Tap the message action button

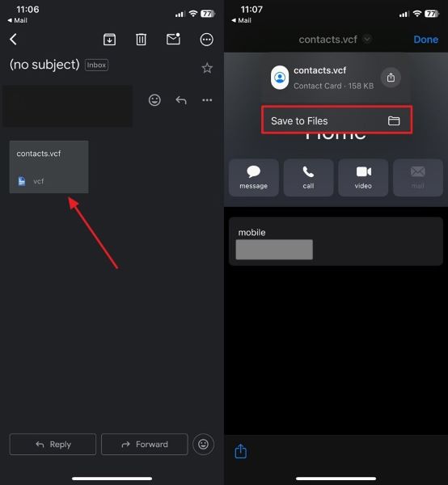[x=254, y=178]
